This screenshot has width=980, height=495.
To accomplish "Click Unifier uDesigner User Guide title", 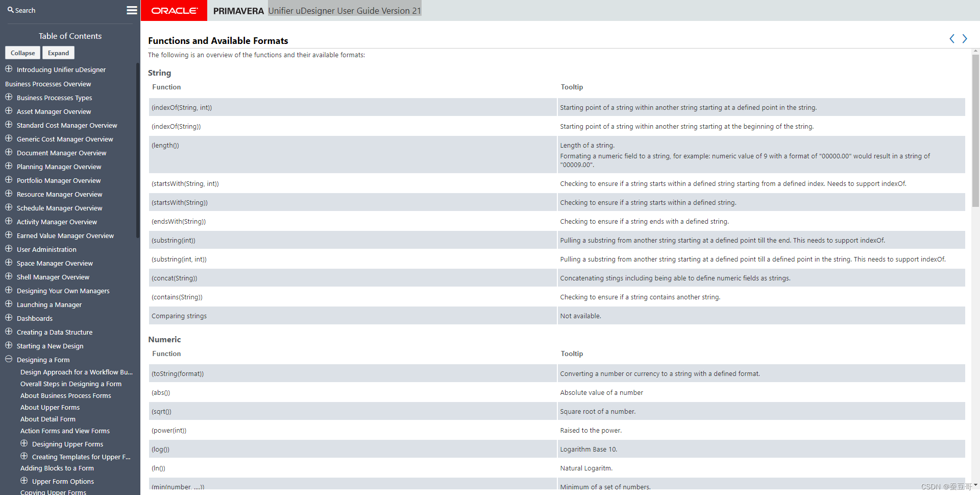I will [345, 11].
